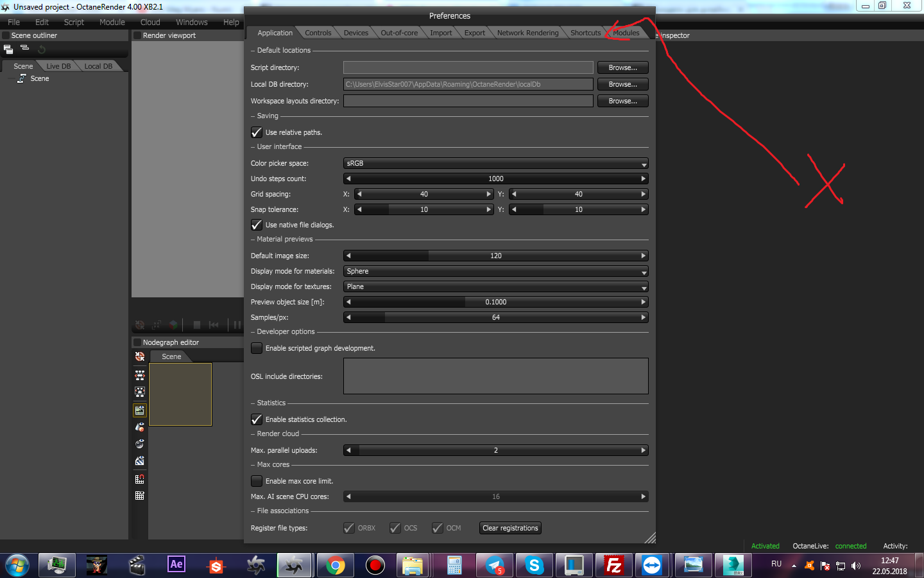Open the Script menu in the menu bar

click(x=74, y=22)
